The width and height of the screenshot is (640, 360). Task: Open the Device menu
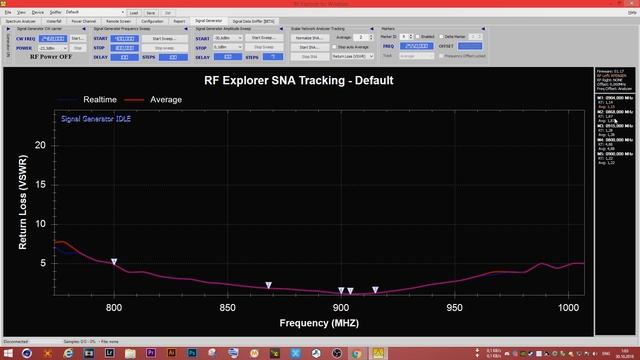[38, 13]
